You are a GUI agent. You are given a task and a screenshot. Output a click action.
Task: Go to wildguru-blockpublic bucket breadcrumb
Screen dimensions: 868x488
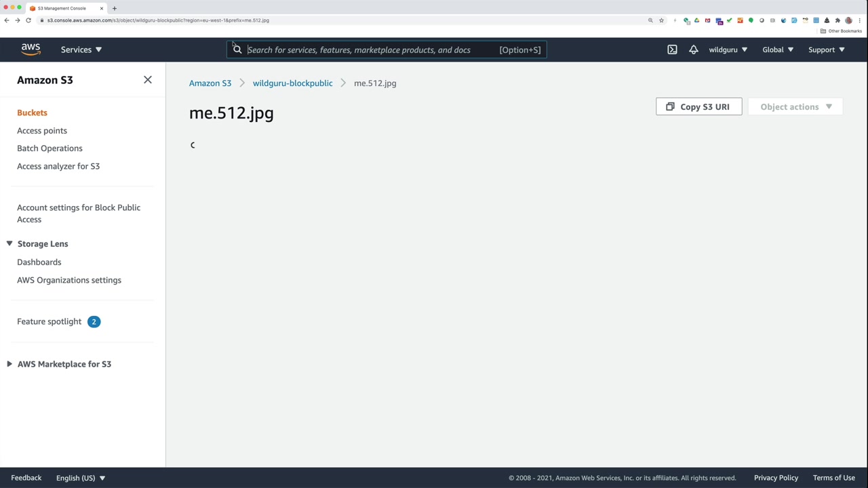coord(293,83)
